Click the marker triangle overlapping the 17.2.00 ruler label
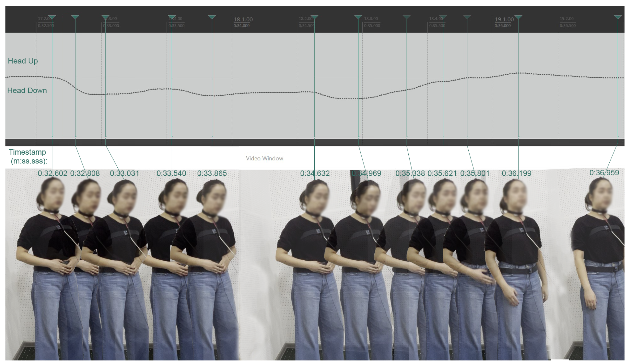Image resolution: width=629 pixels, height=364 pixels. click(x=52, y=17)
